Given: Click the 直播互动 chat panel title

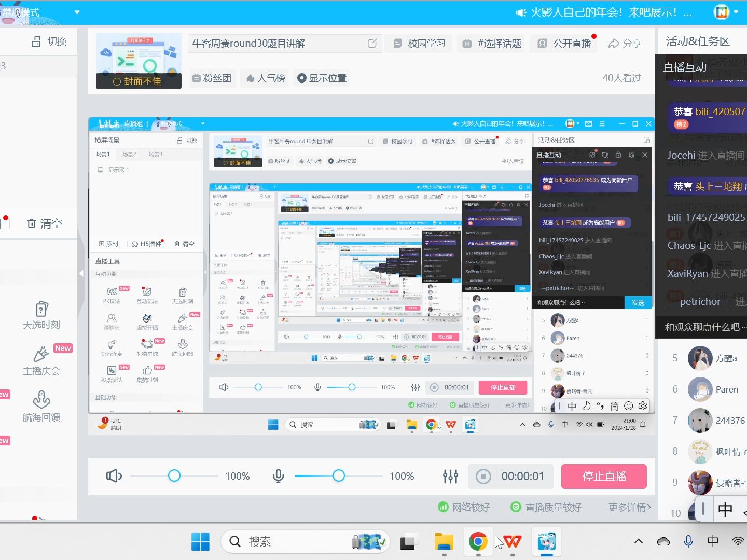Looking at the screenshot, I should (x=685, y=67).
